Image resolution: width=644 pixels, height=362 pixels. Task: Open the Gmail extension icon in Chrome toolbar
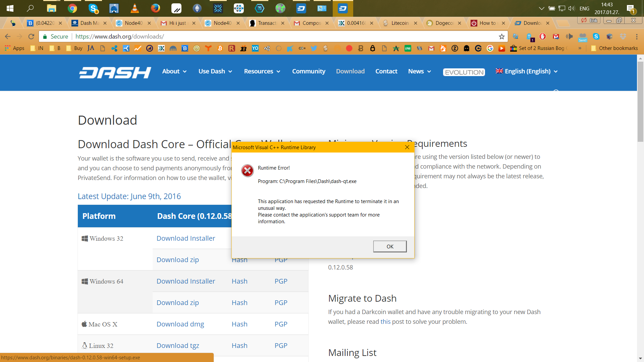pos(556,37)
